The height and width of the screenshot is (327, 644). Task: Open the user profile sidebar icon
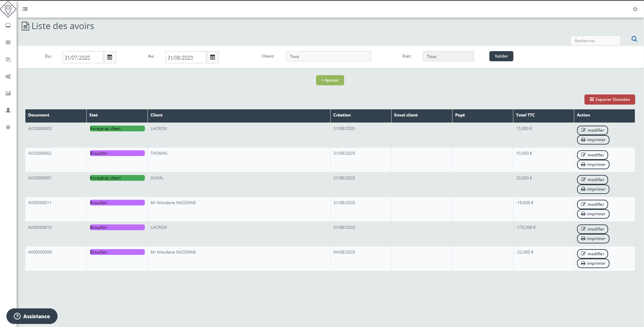point(8,110)
